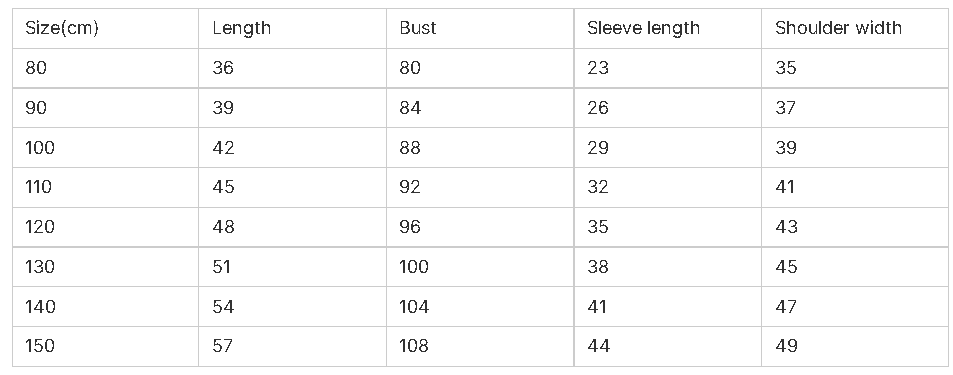
Task: Click sleeve length value 23
Action: click(668, 68)
